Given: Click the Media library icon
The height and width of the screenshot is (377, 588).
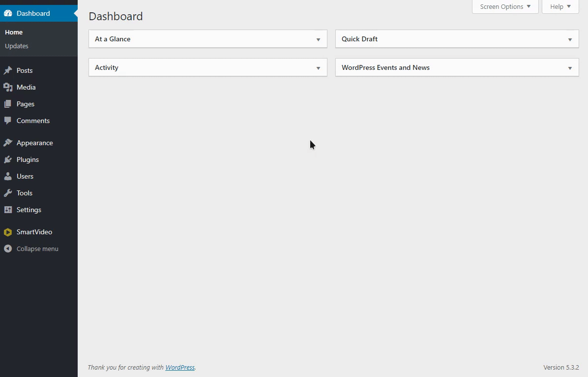Looking at the screenshot, I should [x=8, y=87].
